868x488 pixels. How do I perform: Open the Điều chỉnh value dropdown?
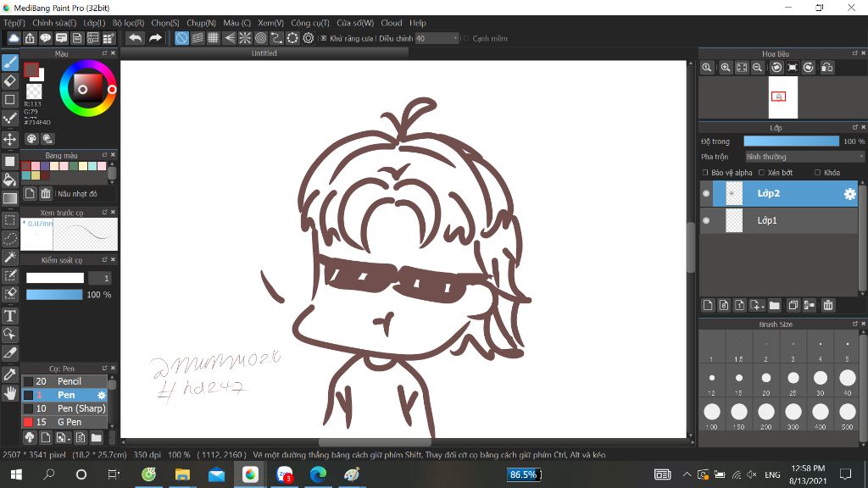tap(437, 38)
